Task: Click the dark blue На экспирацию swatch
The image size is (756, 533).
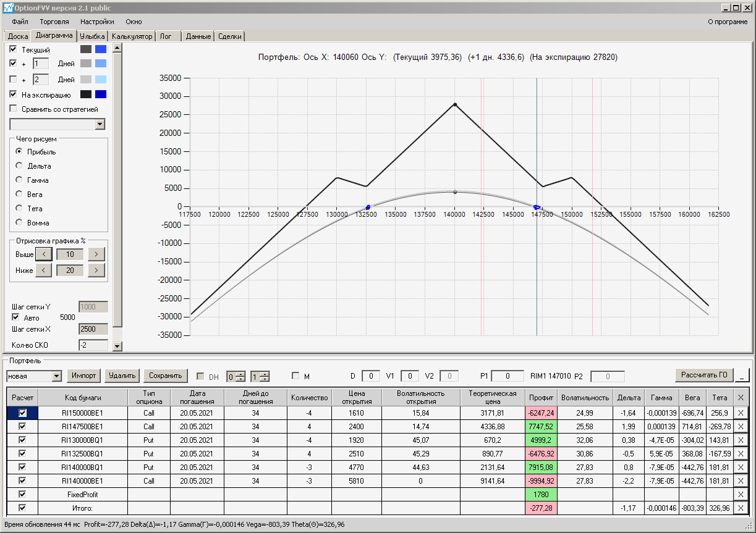Action: pos(101,94)
